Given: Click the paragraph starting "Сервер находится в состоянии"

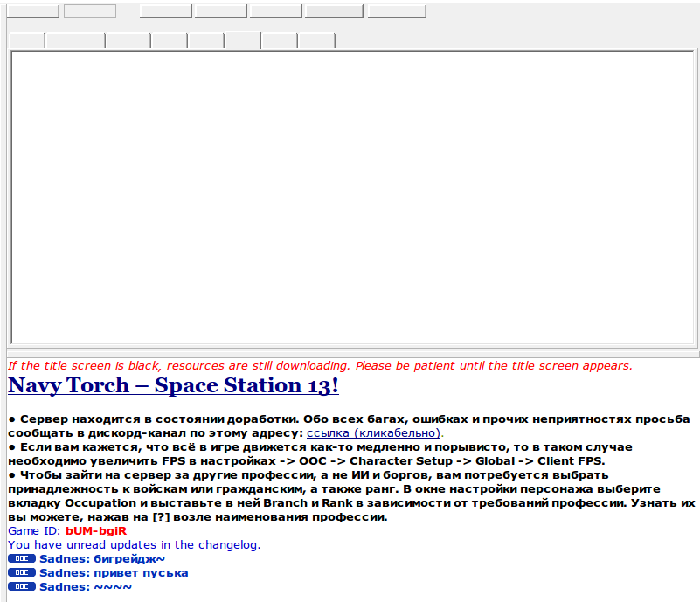Looking at the screenshot, I should (x=349, y=426).
